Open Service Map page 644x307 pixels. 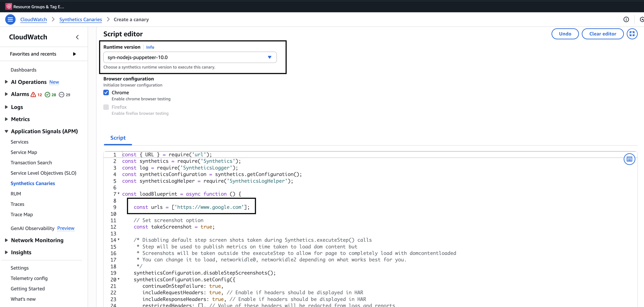[24, 152]
